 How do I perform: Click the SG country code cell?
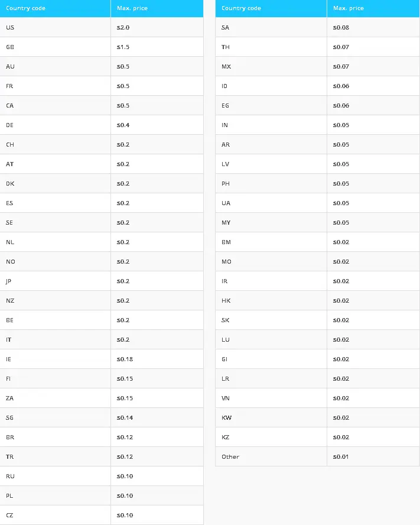pyautogui.click(x=55, y=417)
